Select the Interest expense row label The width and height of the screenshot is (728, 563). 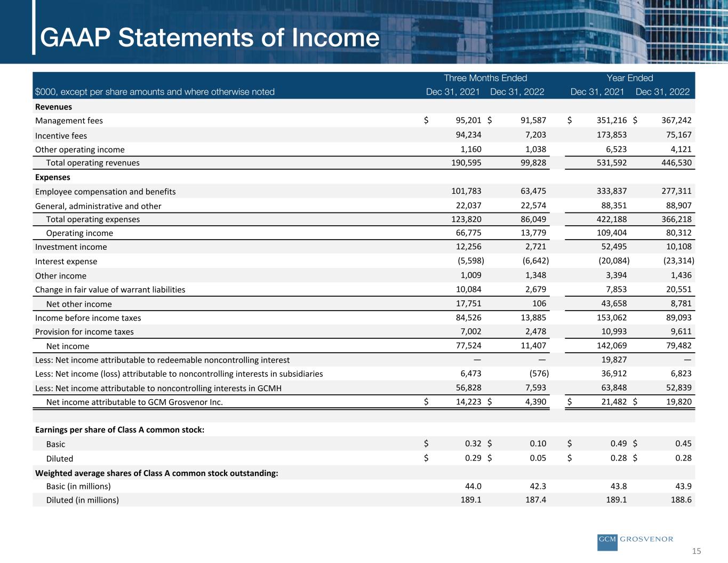coord(66,261)
